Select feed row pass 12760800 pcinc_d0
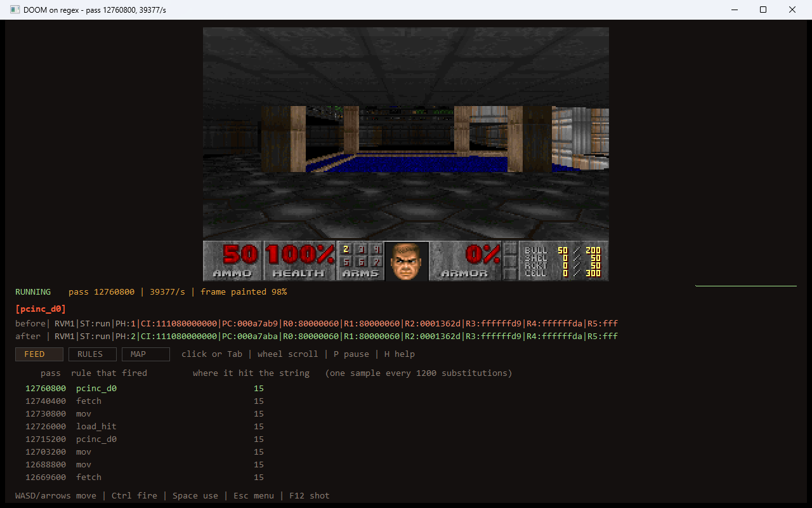The height and width of the screenshot is (508, 812). pyautogui.click(x=145, y=389)
